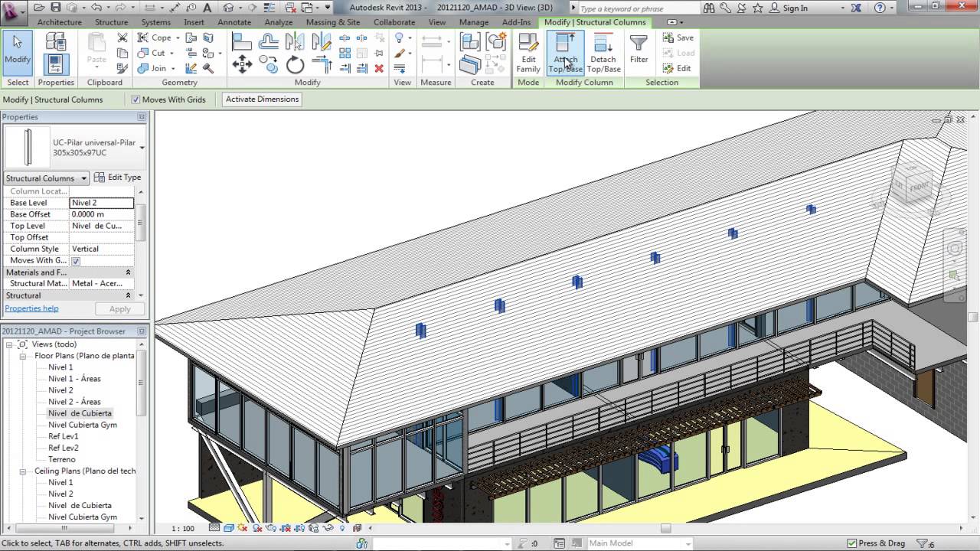Viewport: 980px width, 551px height.
Task: Click the Text tool in quick access toolbar
Action: [x=207, y=8]
